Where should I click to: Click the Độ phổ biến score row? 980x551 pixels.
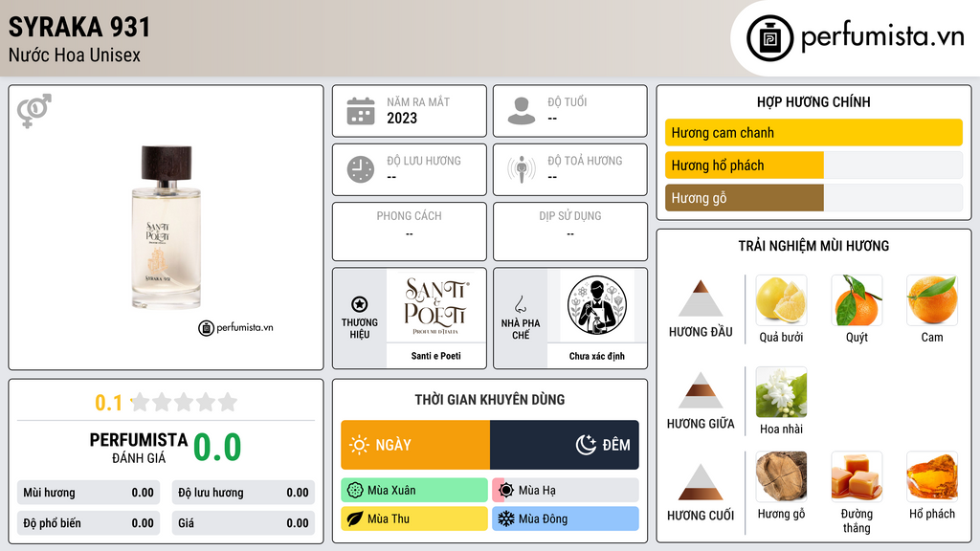click(89, 523)
